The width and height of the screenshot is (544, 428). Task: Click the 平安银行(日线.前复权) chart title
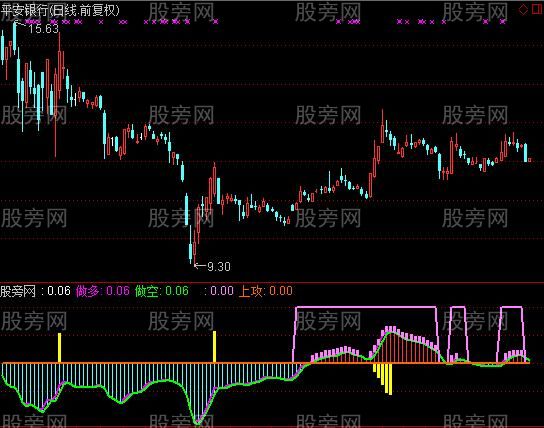click(x=60, y=10)
